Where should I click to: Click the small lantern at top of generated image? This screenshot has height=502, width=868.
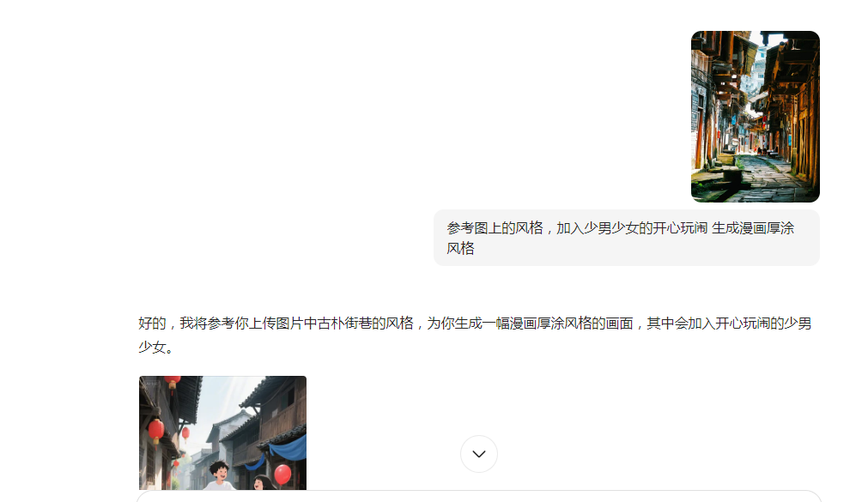pyautogui.click(x=173, y=382)
